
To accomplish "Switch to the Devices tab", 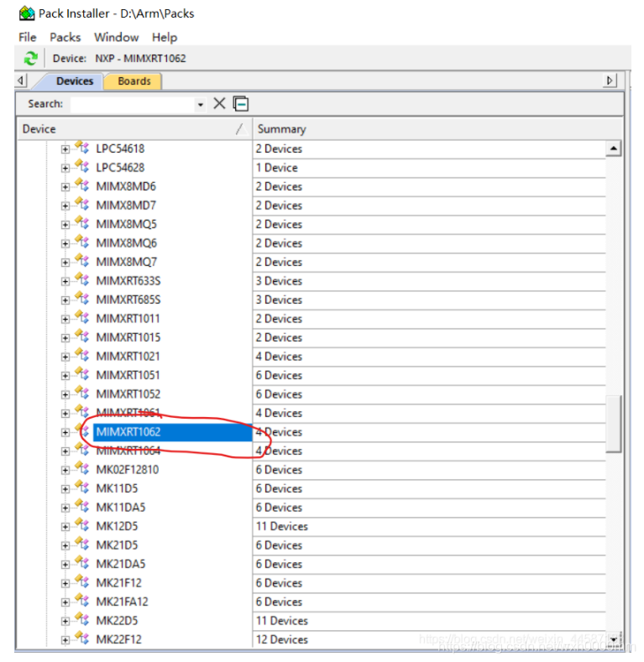I will click(75, 81).
